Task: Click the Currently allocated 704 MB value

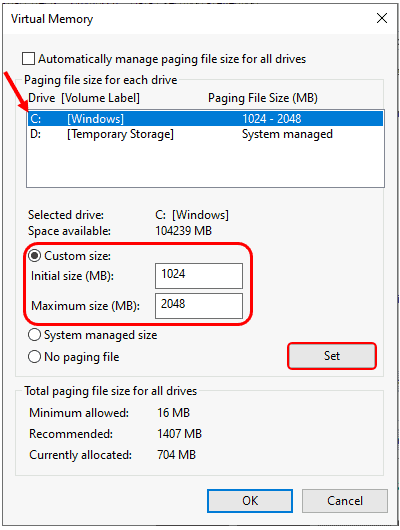Action: pyautogui.click(x=177, y=455)
